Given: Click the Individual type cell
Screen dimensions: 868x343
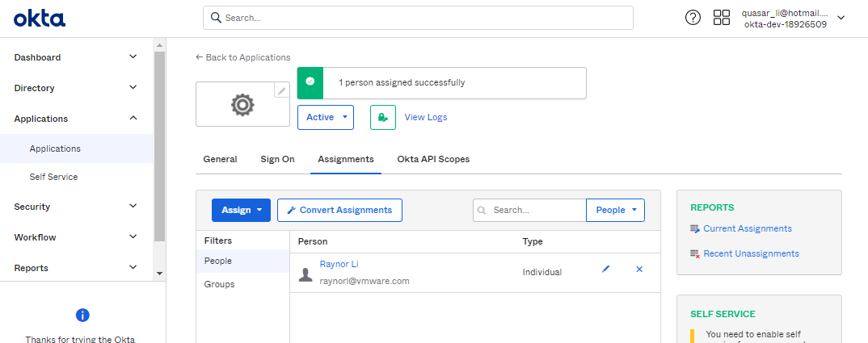Looking at the screenshot, I should [542, 272].
